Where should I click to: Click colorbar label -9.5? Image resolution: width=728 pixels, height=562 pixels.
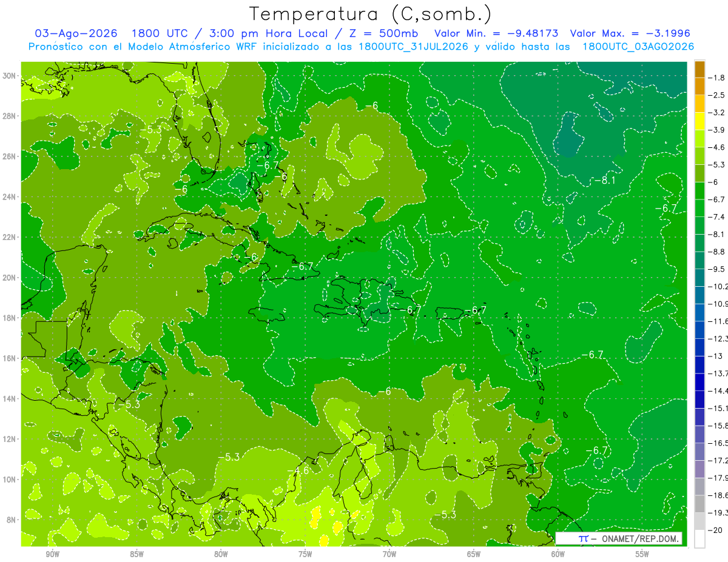716,269
